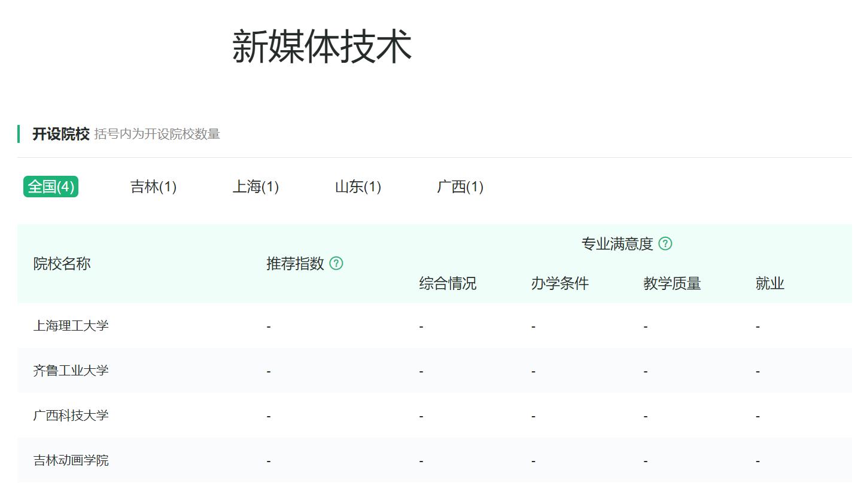Click the 院校名称 column header
Screen dimensions: 867x504
pos(61,264)
